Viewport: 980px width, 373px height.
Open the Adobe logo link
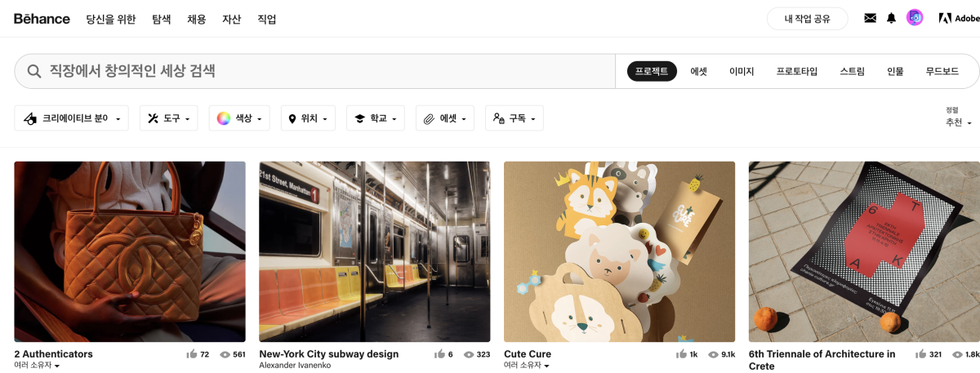tap(959, 18)
